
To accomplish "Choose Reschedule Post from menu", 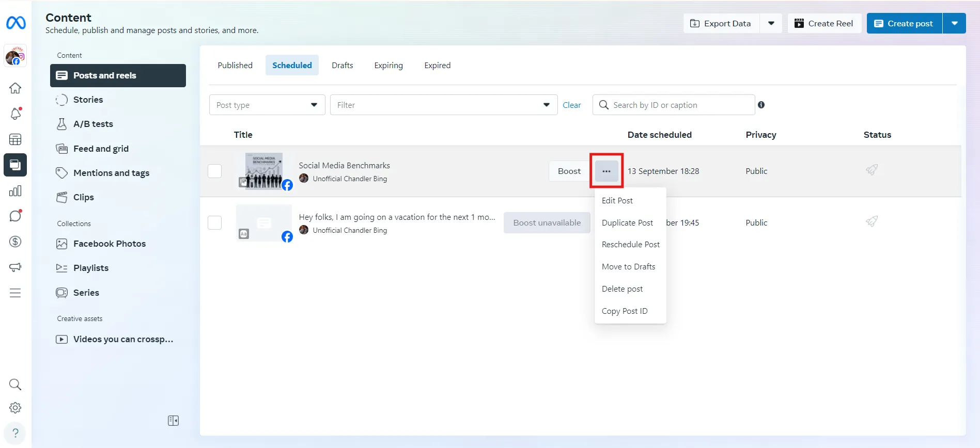I will 630,245.
